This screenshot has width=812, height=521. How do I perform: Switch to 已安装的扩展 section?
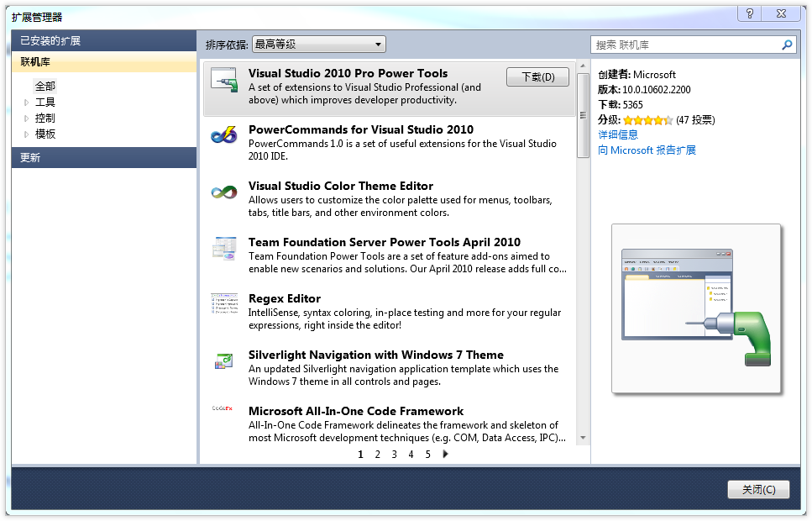click(x=103, y=40)
